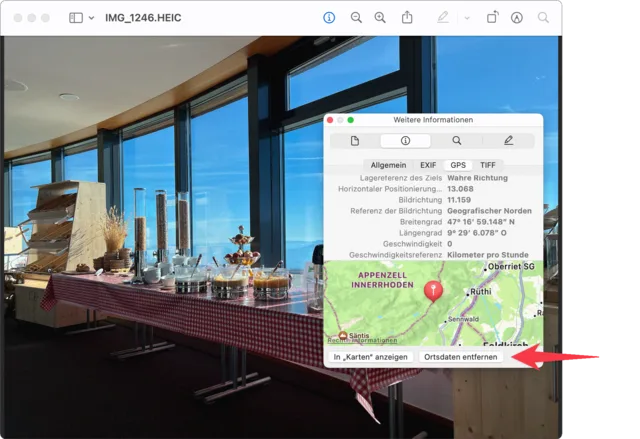Screen dimensions: 640x439
Task: Open the Share icon in the toolbar
Action: point(407,17)
